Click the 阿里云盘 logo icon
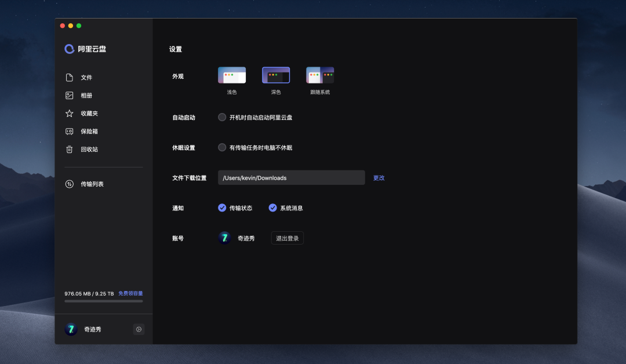Image resolution: width=626 pixels, height=364 pixels. (x=70, y=49)
